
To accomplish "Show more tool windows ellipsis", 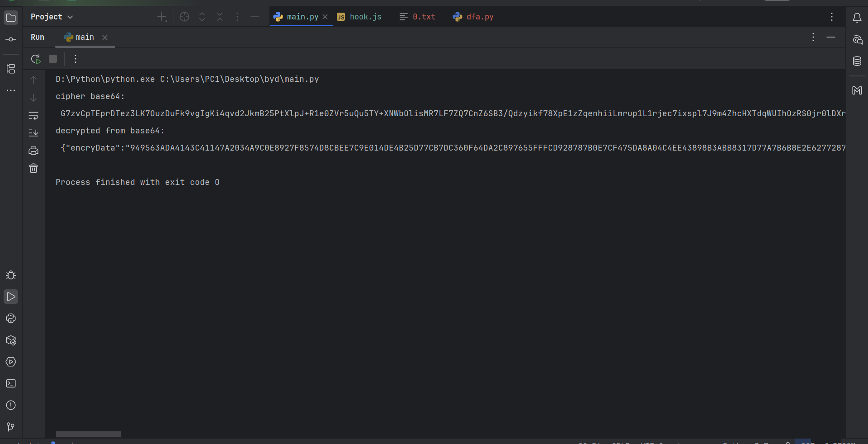I will (x=11, y=90).
